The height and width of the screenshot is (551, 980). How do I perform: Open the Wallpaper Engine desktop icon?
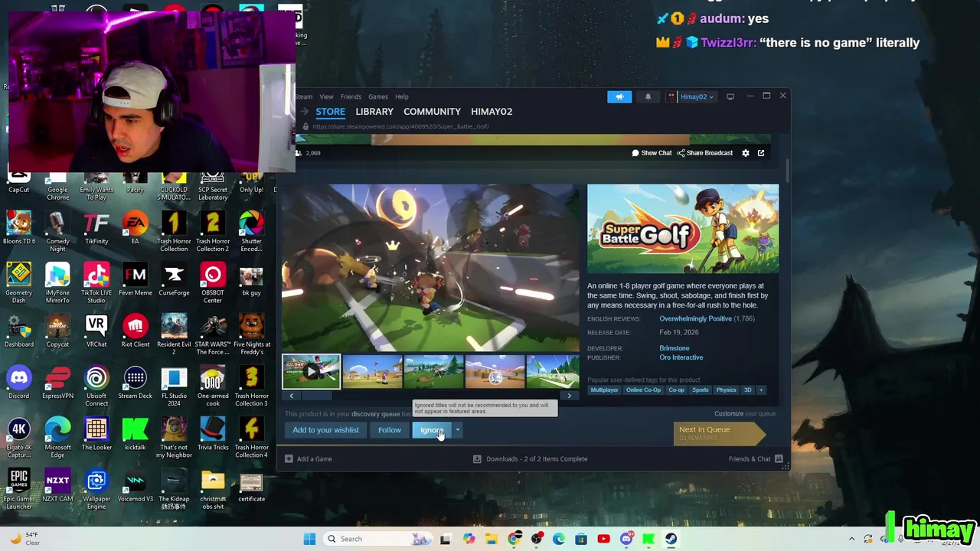click(x=96, y=490)
